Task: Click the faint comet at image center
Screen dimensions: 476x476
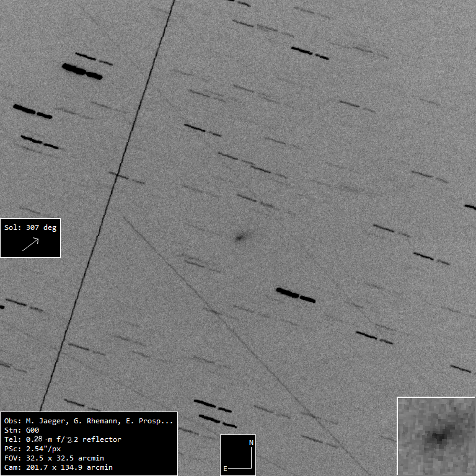Action: pyautogui.click(x=241, y=236)
